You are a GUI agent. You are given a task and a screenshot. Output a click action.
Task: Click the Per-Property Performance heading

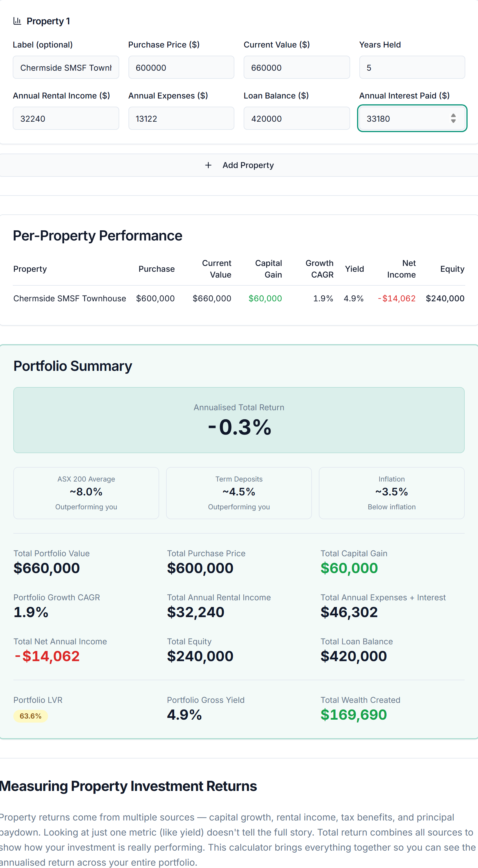[x=98, y=235]
